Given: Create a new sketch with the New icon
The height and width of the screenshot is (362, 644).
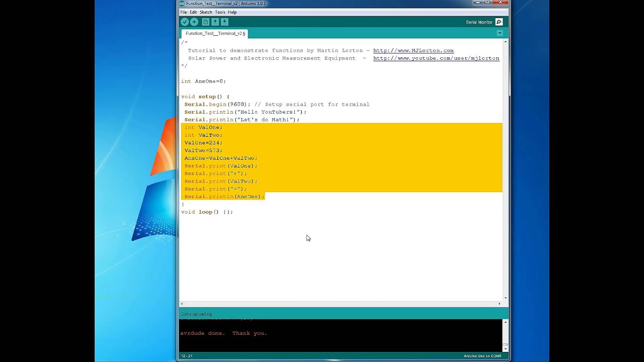Looking at the screenshot, I should (205, 22).
